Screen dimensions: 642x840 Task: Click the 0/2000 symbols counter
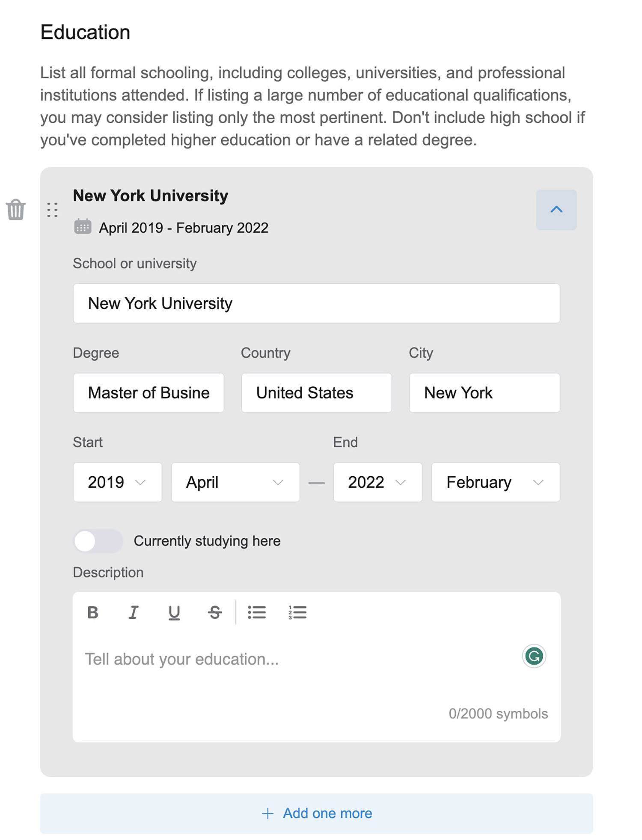tap(498, 713)
